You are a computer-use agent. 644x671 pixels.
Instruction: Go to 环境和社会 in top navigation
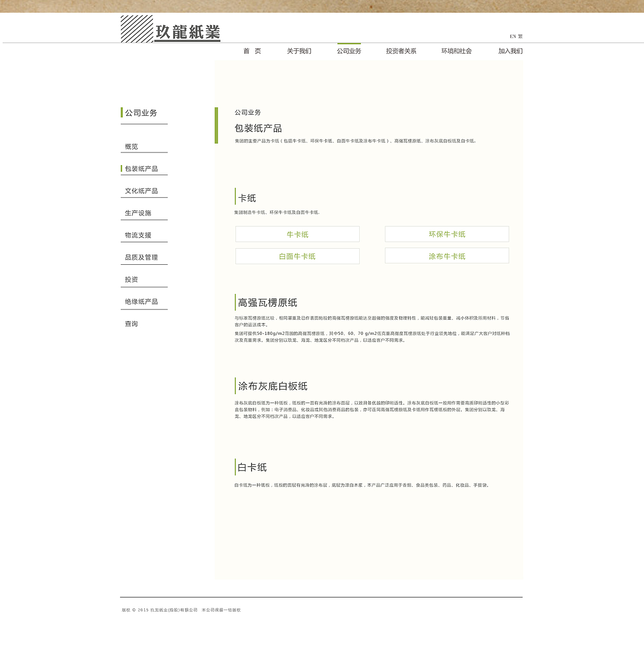click(456, 51)
